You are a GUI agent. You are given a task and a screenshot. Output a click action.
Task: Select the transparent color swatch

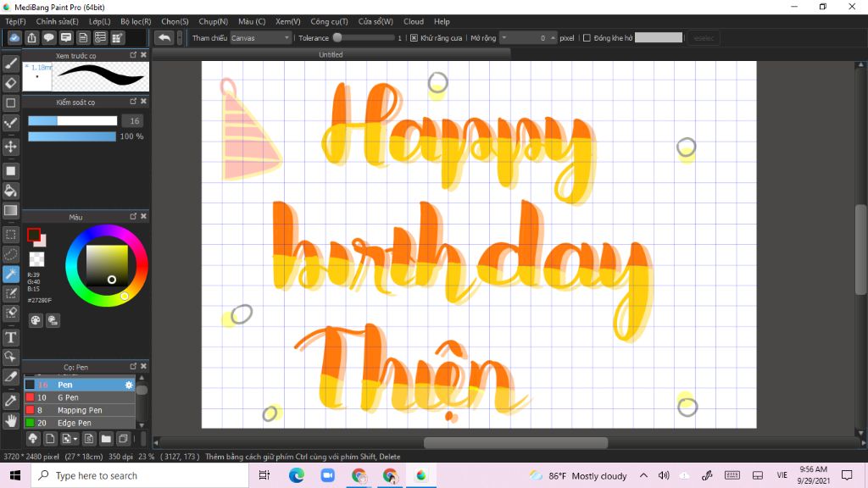click(x=36, y=259)
